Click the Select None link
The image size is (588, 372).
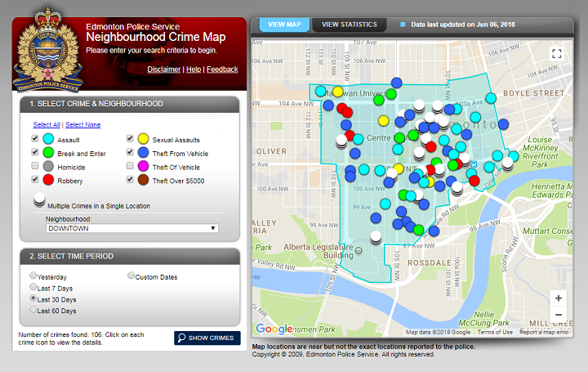tap(82, 124)
